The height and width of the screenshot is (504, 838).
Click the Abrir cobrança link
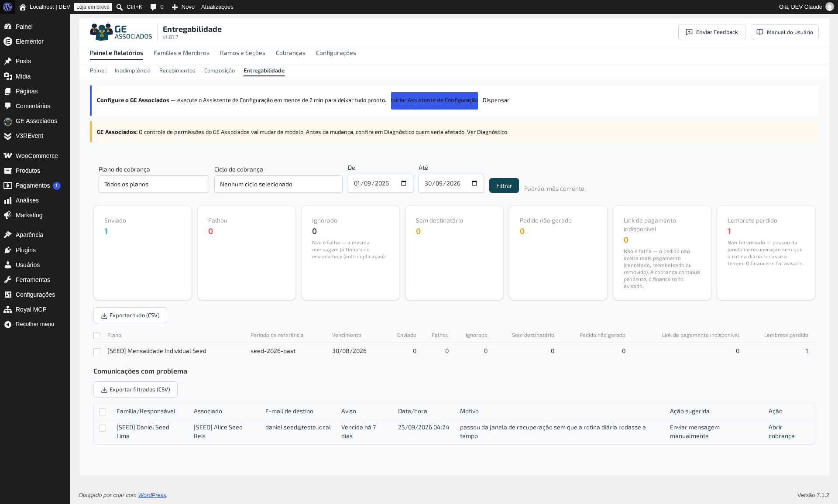coord(781,432)
